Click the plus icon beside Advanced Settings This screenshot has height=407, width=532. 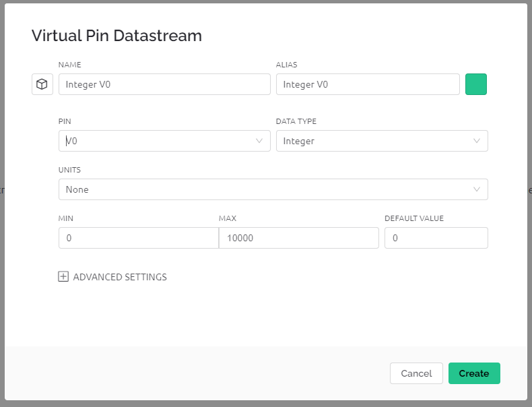[63, 277]
